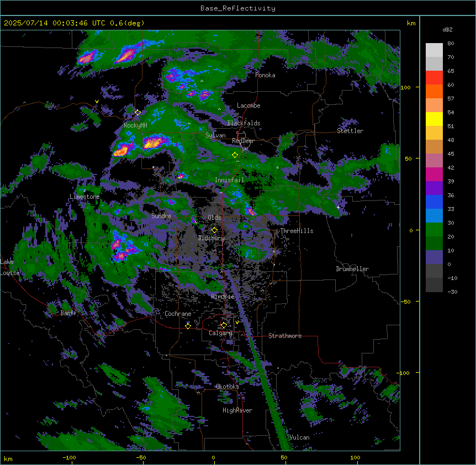Image resolution: width=476 pixels, height=465 pixels.
Task: Select the ThreeHills label
Action: (297, 231)
